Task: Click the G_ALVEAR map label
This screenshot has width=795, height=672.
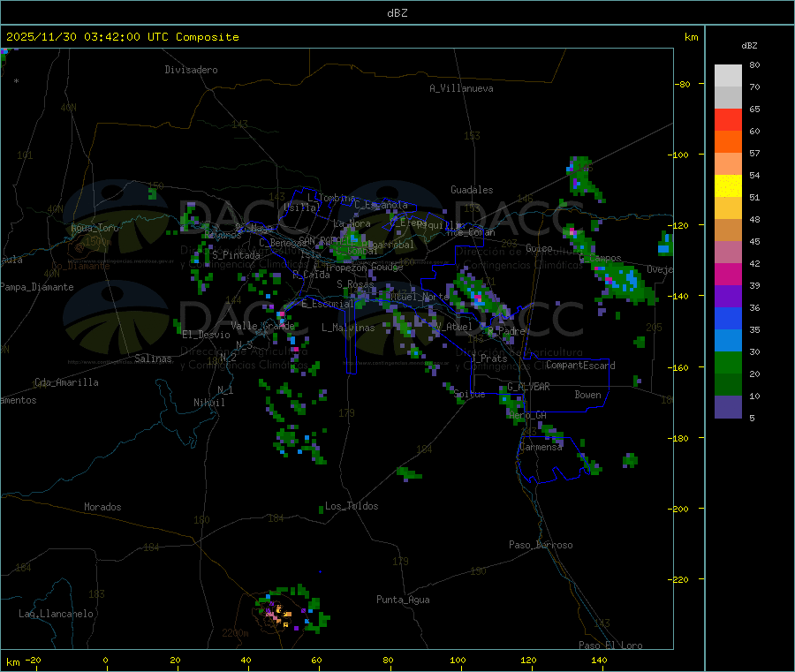Action: point(528,387)
